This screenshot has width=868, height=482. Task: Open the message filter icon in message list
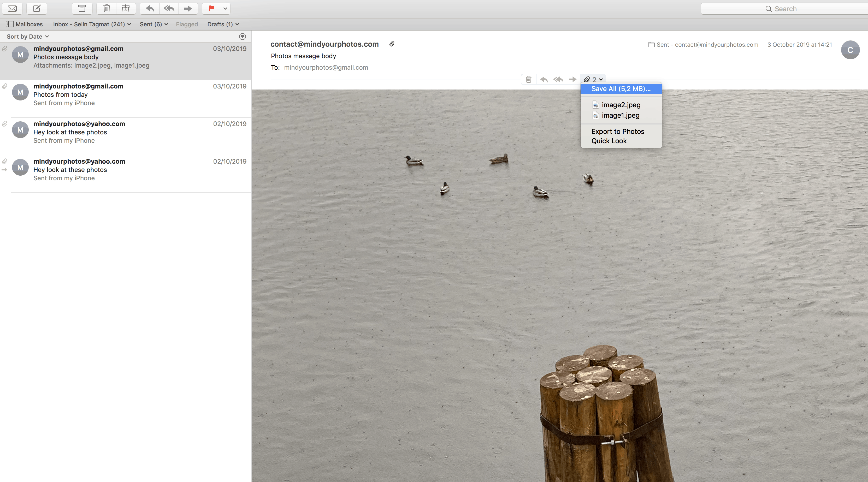pos(243,36)
